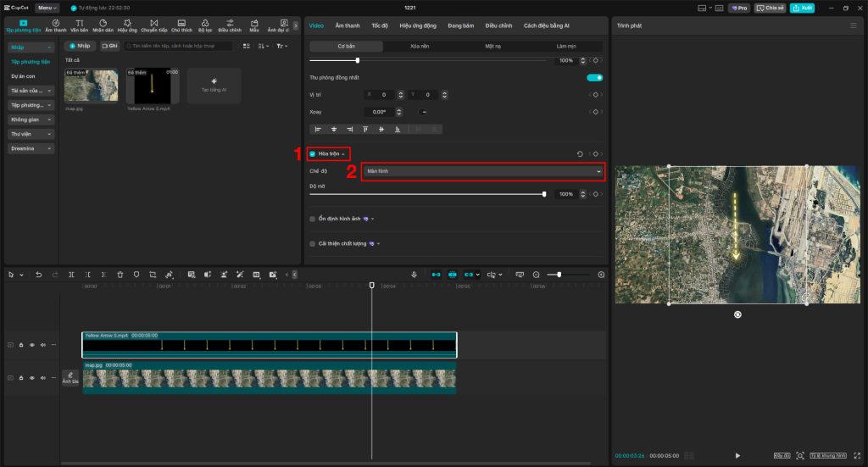The image size is (868, 467).
Task: Open the Chuyển tiếp transitions panel
Action: [153, 25]
